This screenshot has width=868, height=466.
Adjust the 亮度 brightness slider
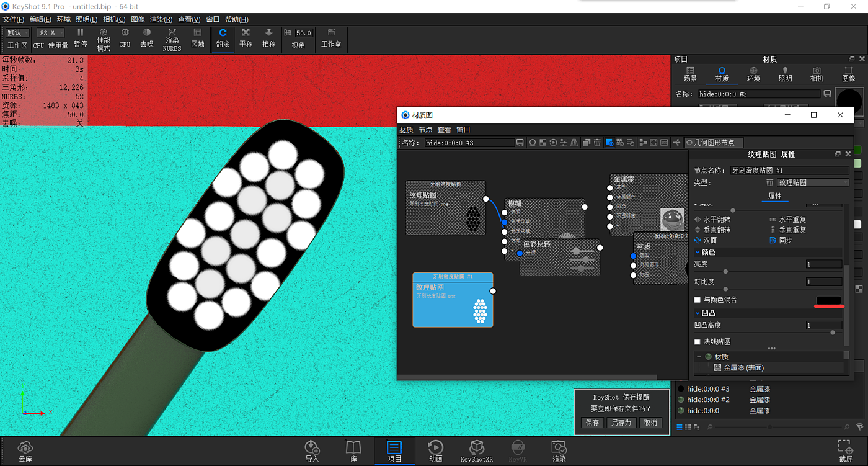coord(726,272)
